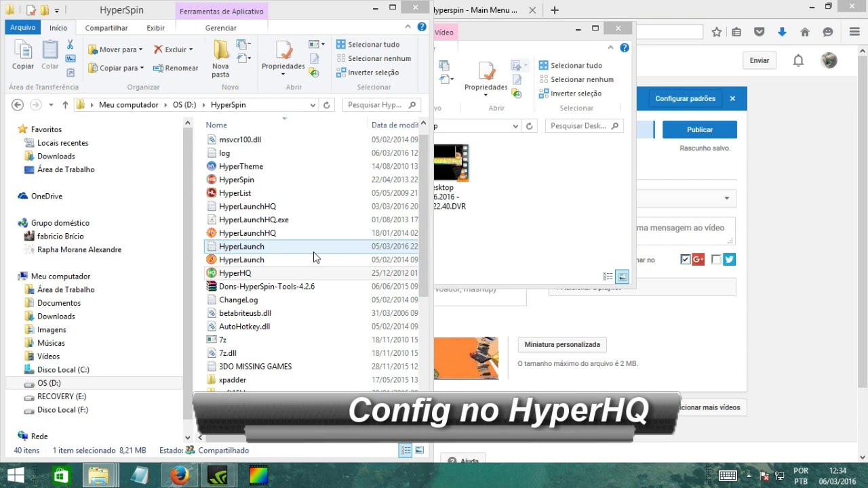The image size is (868, 488).
Task: Switch to the Compartilhar ribbon tab
Action: tap(106, 28)
